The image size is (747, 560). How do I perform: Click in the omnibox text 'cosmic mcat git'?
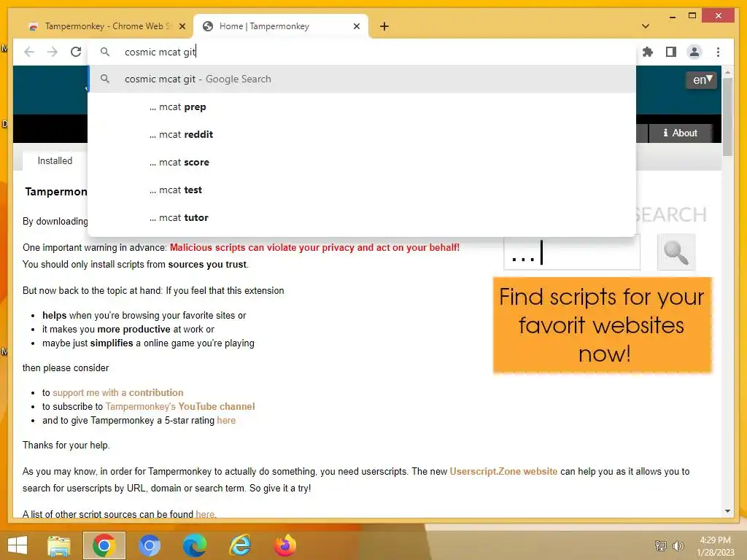[x=160, y=52]
